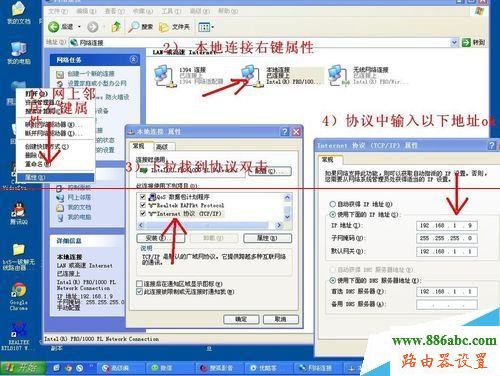Open the Edit menu
This screenshot has height=376, width=500.
[x=86, y=11]
